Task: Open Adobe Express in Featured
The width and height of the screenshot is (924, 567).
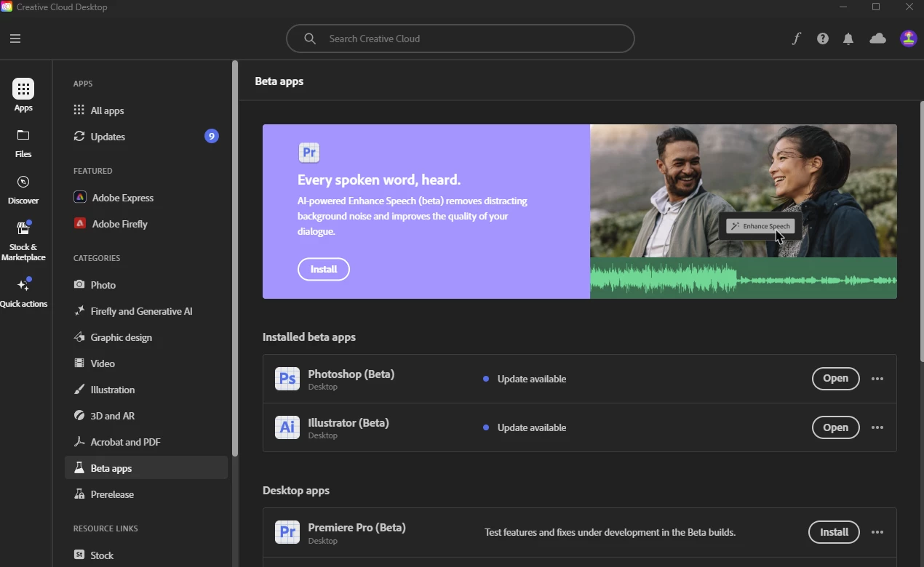Action: pyautogui.click(x=146, y=198)
